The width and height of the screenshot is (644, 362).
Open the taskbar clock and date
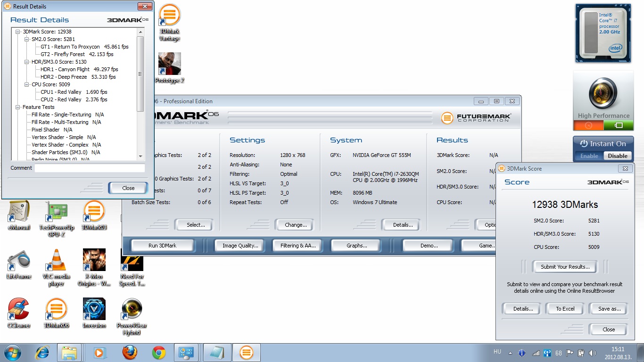(x=618, y=353)
